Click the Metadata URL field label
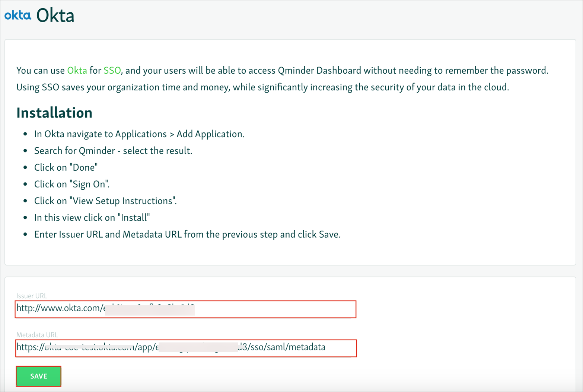This screenshot has height=392, width=583. 37,335
